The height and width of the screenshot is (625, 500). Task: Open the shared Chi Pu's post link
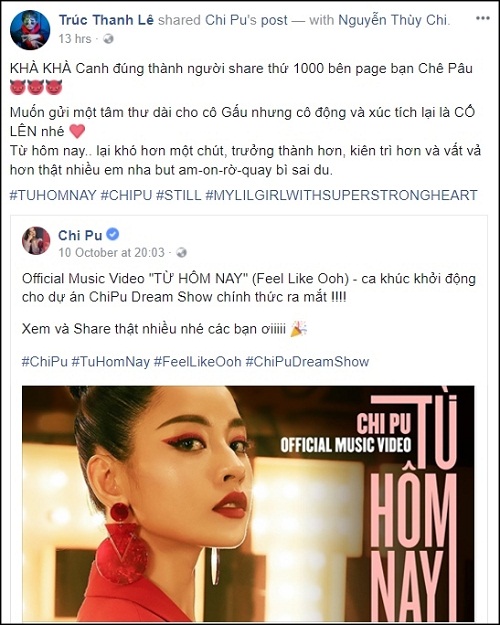pos(246,20)
